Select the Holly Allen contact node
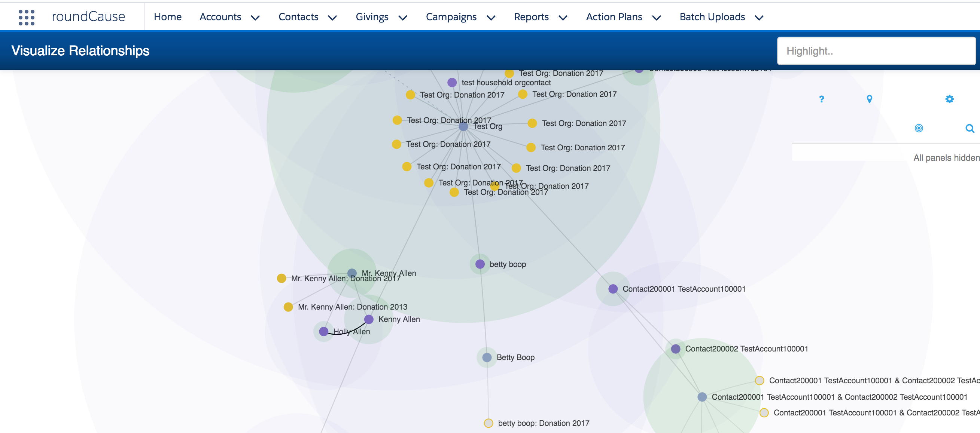Image resolution: width=980 pixels, height=433 pixels. [324, 331]
